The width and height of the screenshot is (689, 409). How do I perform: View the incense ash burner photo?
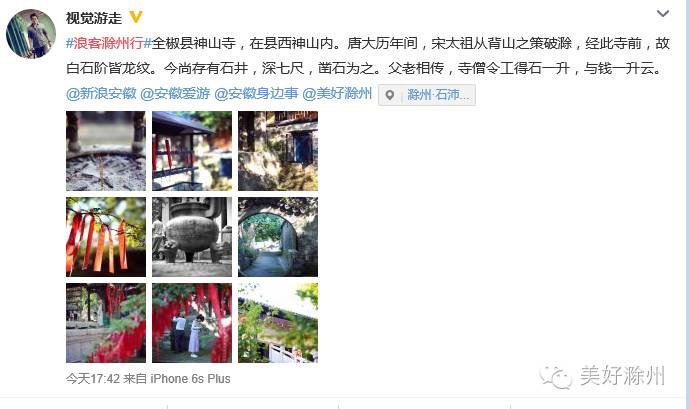(106, 151)
